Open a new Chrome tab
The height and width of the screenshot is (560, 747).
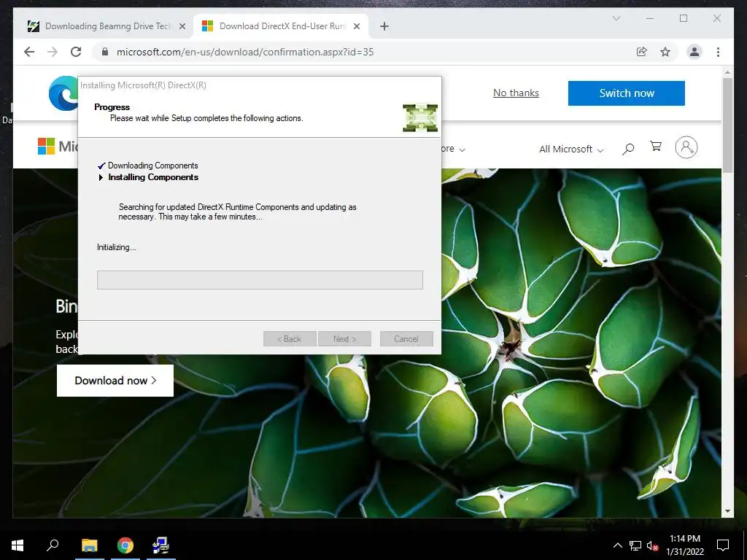pos(384,26)
